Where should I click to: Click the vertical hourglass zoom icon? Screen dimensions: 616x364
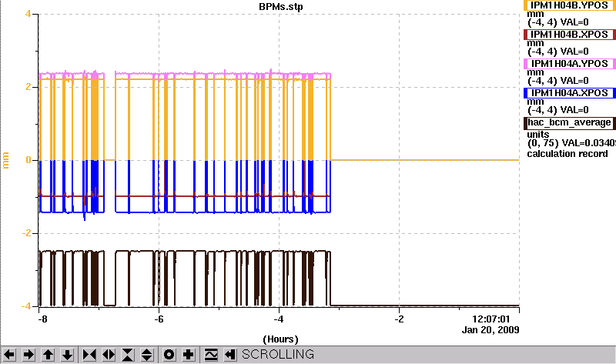[x=128, y=355]
